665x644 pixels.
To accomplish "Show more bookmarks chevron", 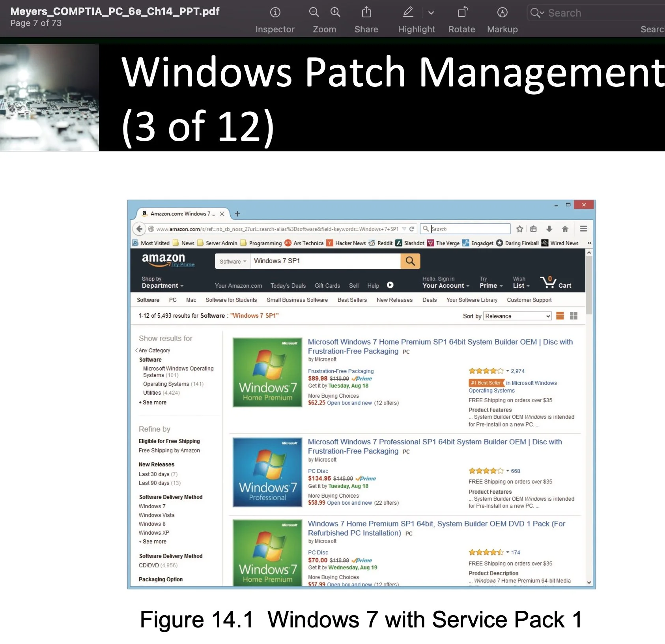I will (589, 243).
